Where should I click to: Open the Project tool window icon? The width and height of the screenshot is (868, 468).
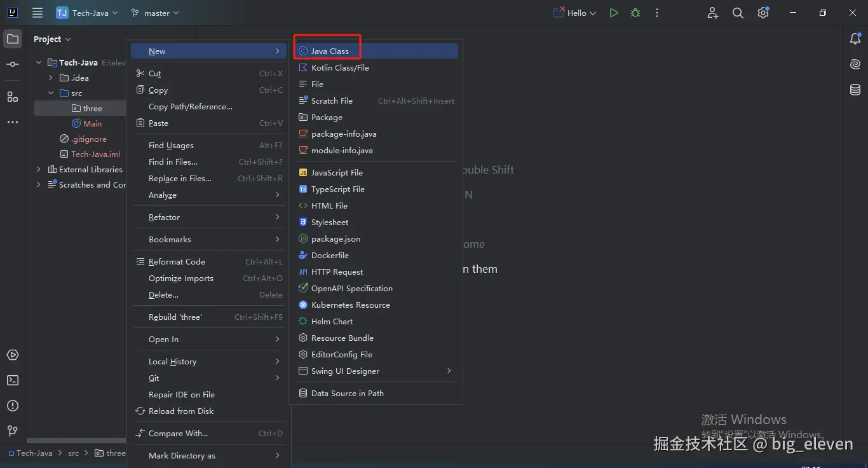(13, 39)
